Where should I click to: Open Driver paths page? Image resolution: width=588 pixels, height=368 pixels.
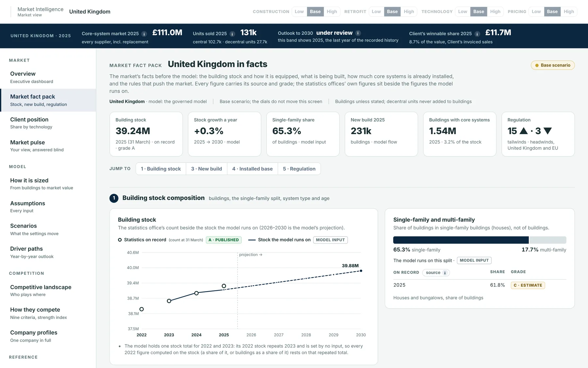[x=48, y=252]
